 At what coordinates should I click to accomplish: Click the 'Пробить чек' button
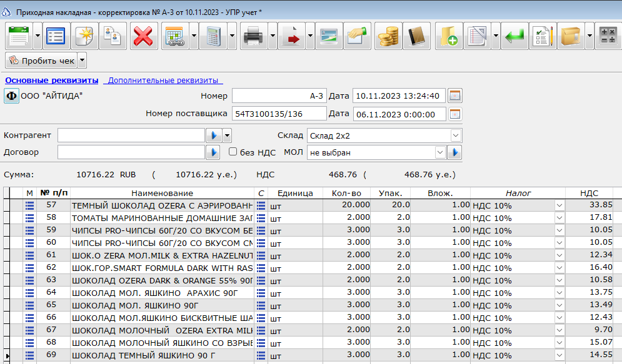[41, 61]
